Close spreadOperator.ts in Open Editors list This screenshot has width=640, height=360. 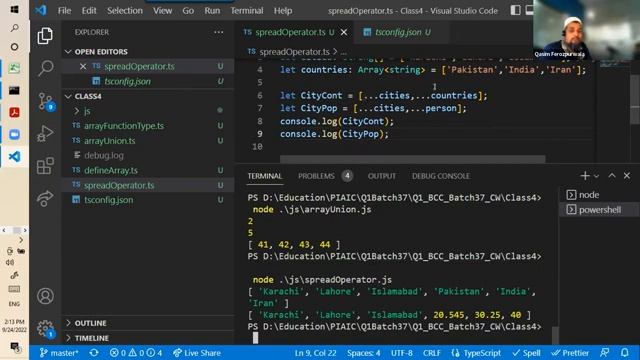83,66
